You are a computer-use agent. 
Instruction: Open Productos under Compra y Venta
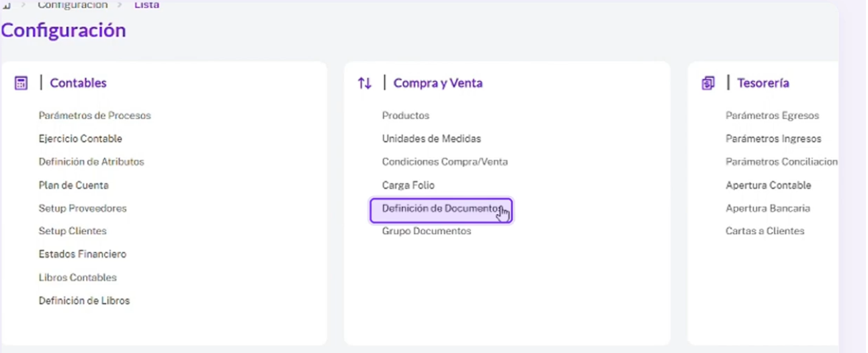[x=406, y=115]
